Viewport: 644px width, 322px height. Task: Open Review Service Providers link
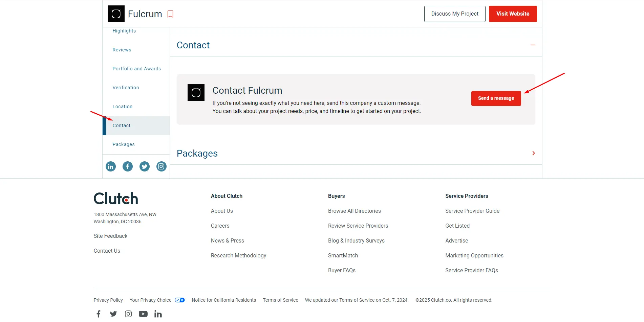coord(358,226)
